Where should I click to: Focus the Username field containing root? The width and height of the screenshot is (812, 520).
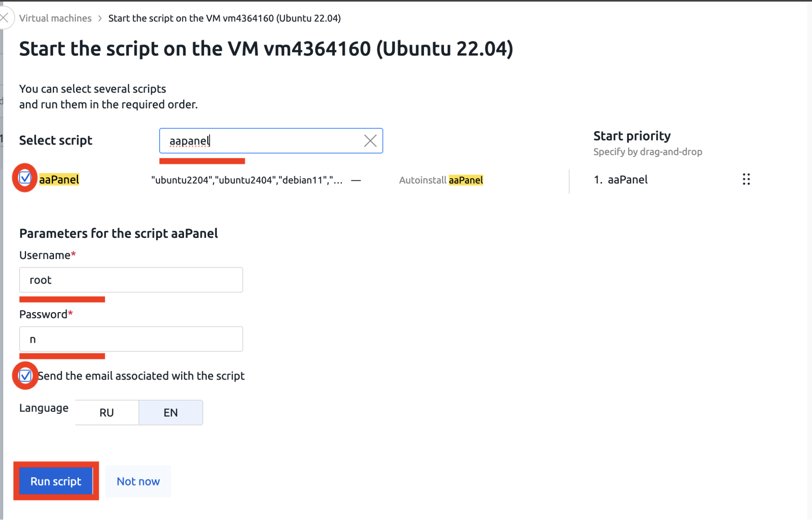click(x=131, y=280)
